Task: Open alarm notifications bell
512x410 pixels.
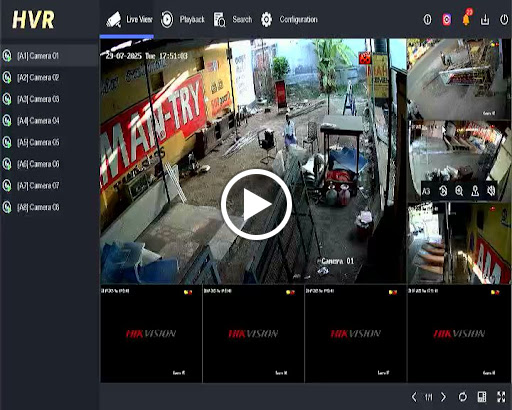Action: pyautogui.click(x=466, y=19)
